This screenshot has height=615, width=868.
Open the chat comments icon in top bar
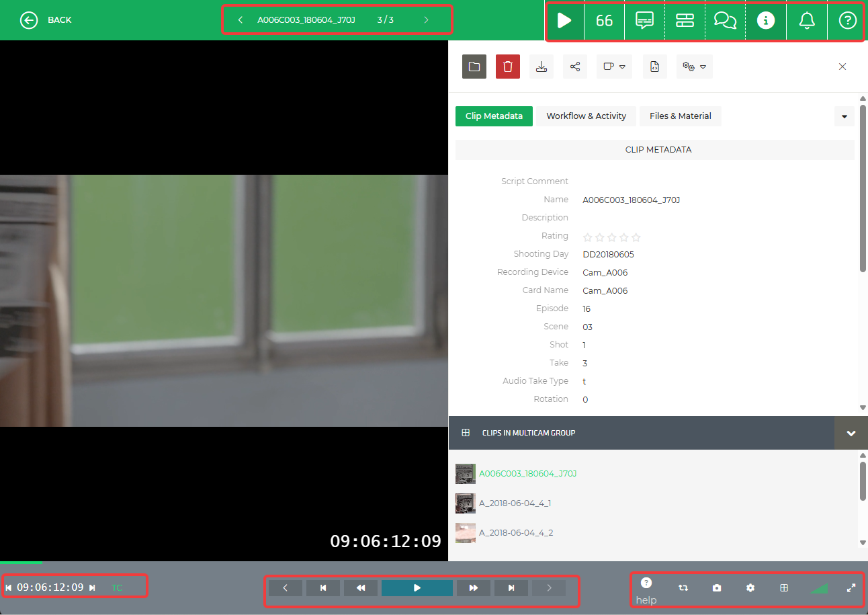(725, 20)
